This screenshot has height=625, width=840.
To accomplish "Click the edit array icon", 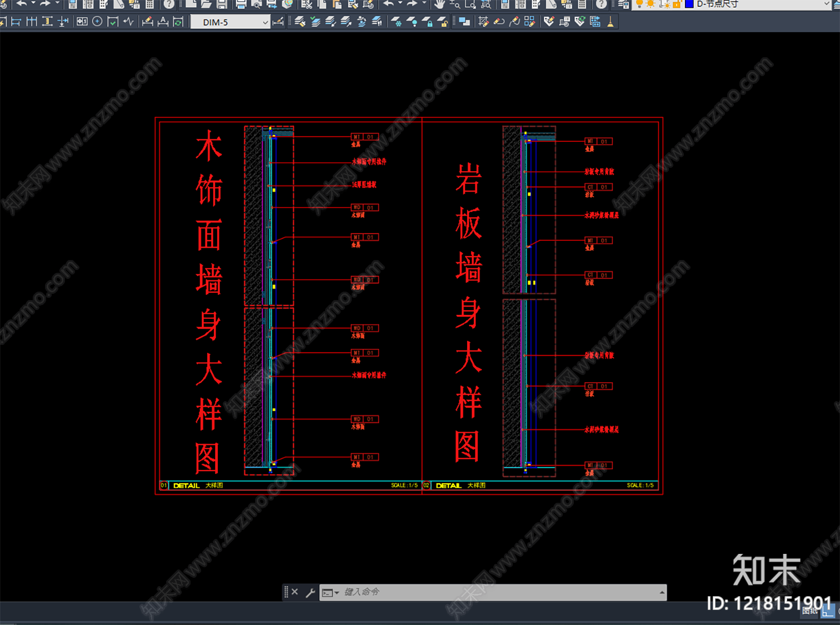I will [x=530, y=22].
